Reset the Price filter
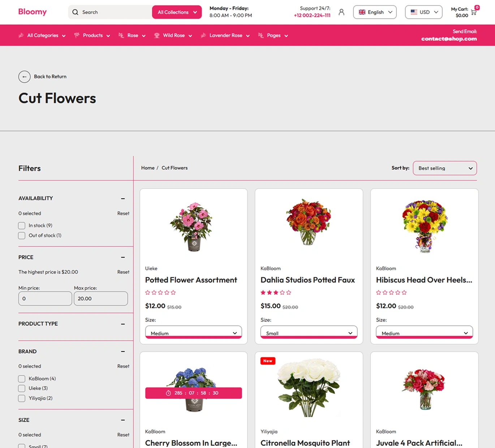This screenshot has height=448, width=495. click(x=123, y=272)
